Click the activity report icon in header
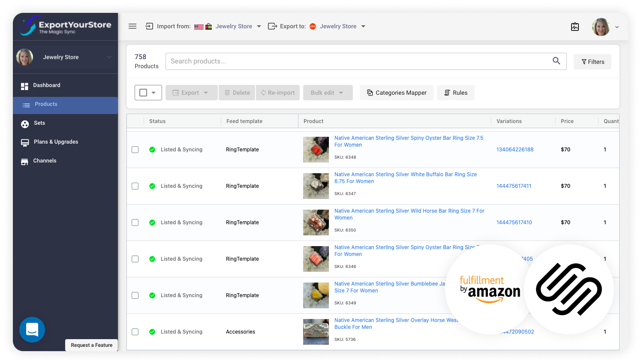This screenshot has width=641, height=364. 575,27
